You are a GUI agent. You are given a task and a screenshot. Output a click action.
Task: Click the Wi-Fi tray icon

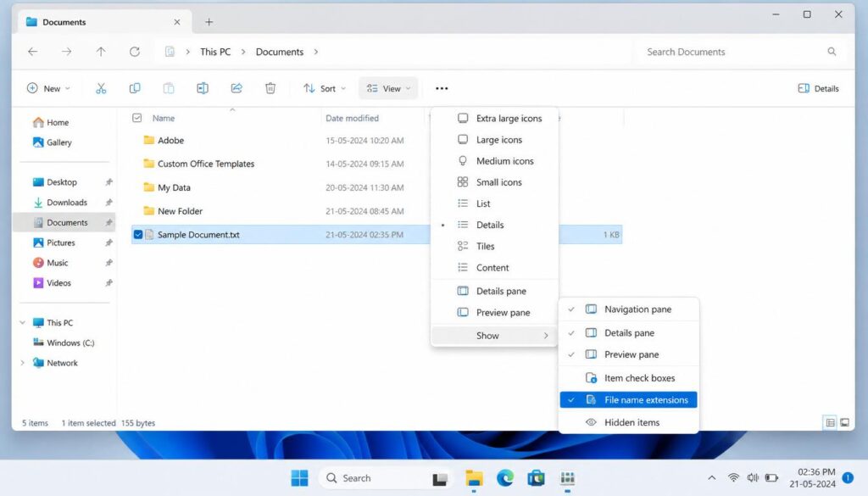click(x=733, y=477)
